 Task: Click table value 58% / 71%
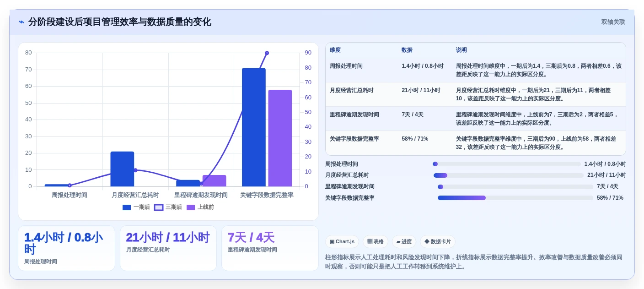tap(415, 139)
